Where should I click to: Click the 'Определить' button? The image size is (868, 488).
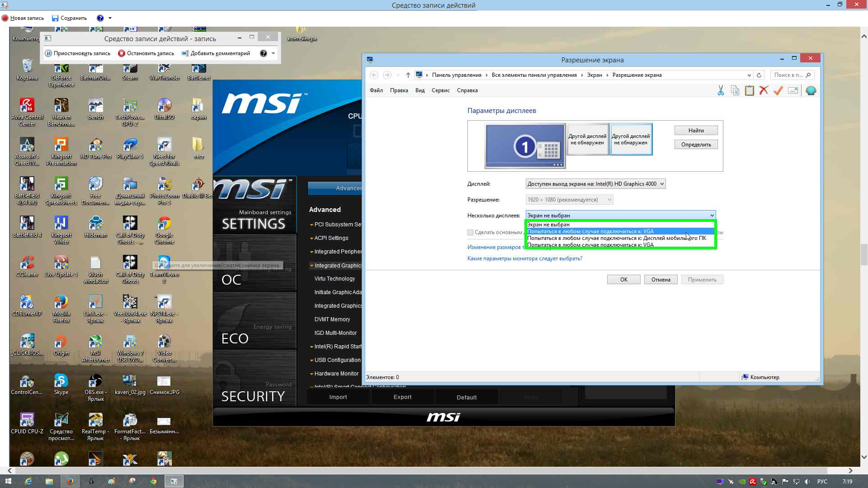(x=695, y=145)
